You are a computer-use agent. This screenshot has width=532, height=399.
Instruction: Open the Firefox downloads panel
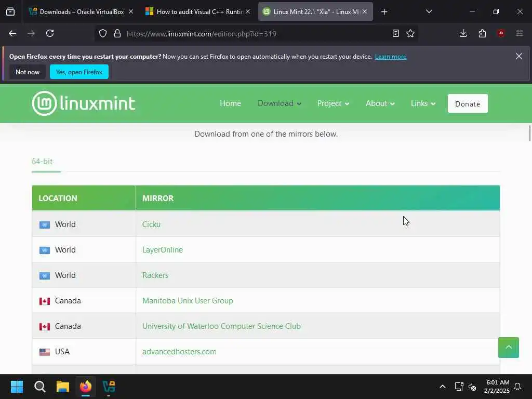[x=463, y=33]
